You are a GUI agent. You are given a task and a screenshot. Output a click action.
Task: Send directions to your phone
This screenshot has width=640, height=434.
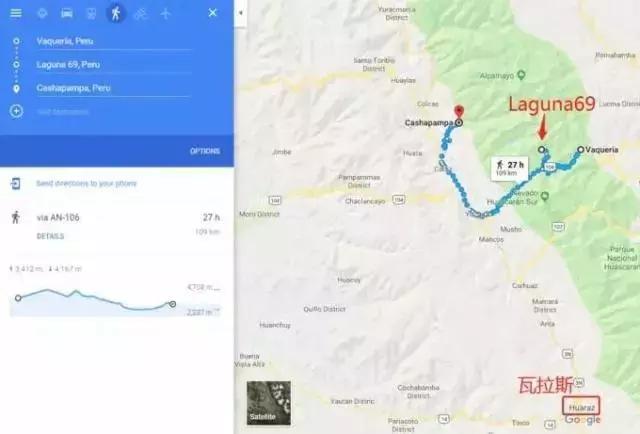coord(86,183)
